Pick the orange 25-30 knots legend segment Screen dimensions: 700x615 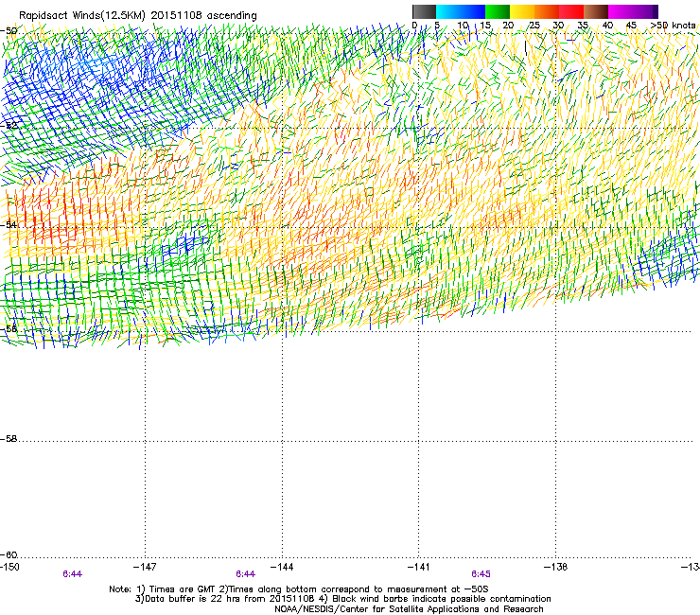(x=547, y=11)
